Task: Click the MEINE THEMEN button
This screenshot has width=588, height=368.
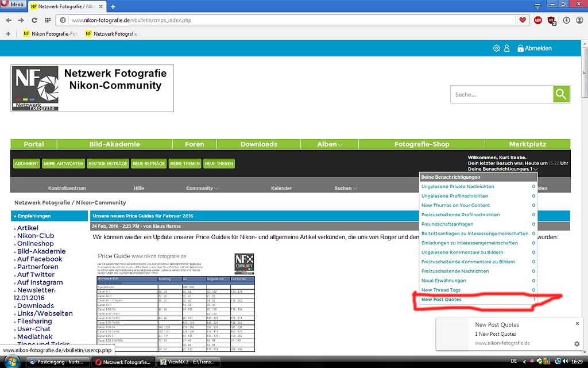Action: [x=185, y=164]
